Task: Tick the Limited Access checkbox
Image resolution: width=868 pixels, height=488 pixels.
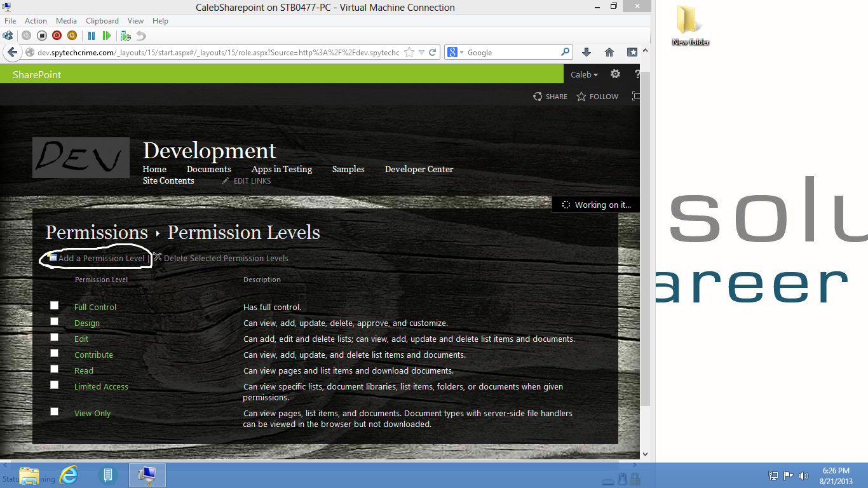Action: click(55, 385)
